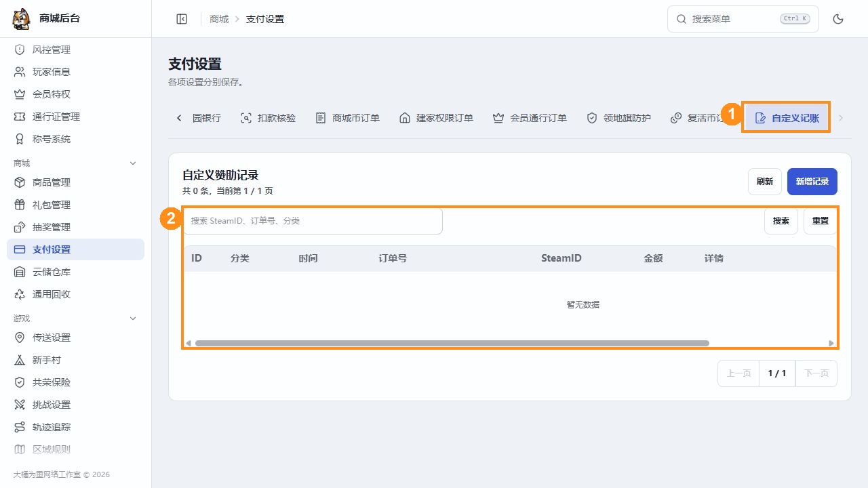
Task: Click the scrollbar right arrow
Action: point(832,343)
